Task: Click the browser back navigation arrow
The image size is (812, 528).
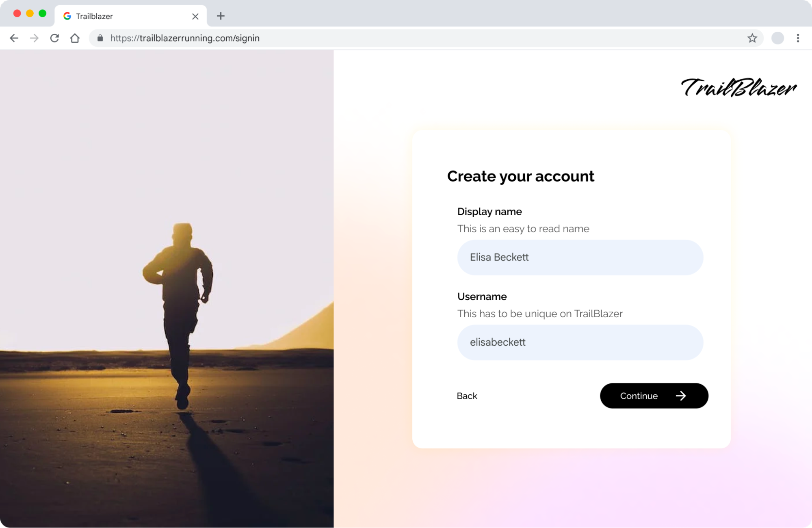Action: tap(13, 38)
